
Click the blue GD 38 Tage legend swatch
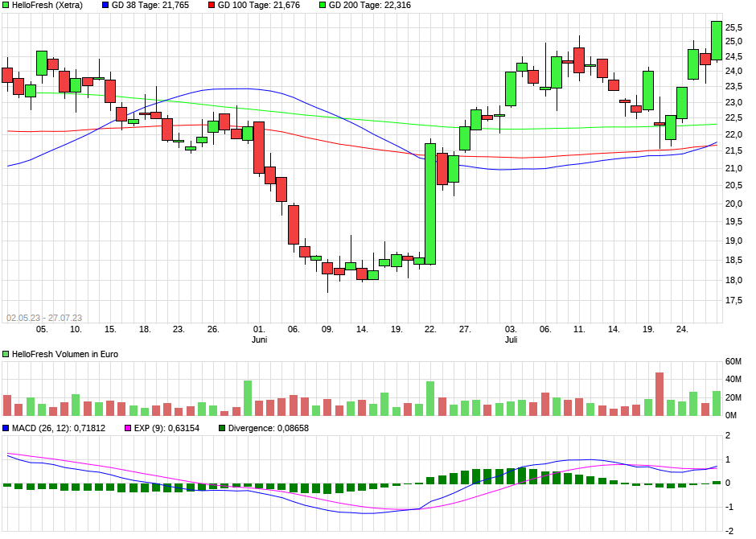point(105,6)
